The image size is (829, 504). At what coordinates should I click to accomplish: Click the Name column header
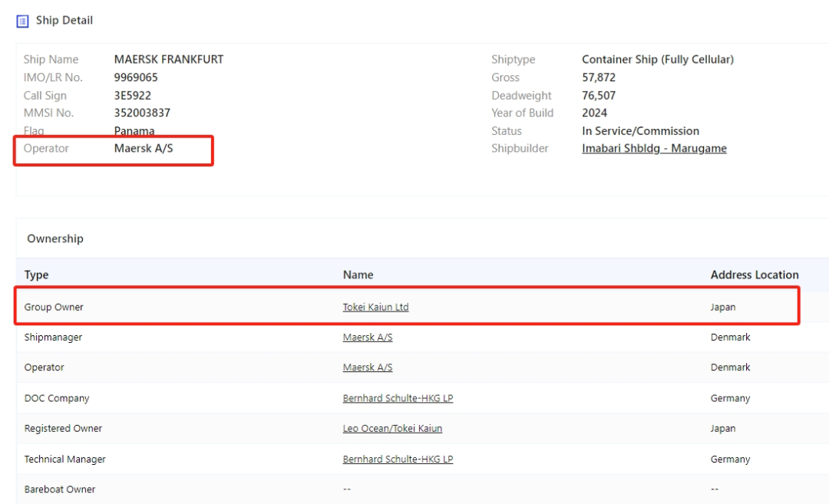click(358, 275)
